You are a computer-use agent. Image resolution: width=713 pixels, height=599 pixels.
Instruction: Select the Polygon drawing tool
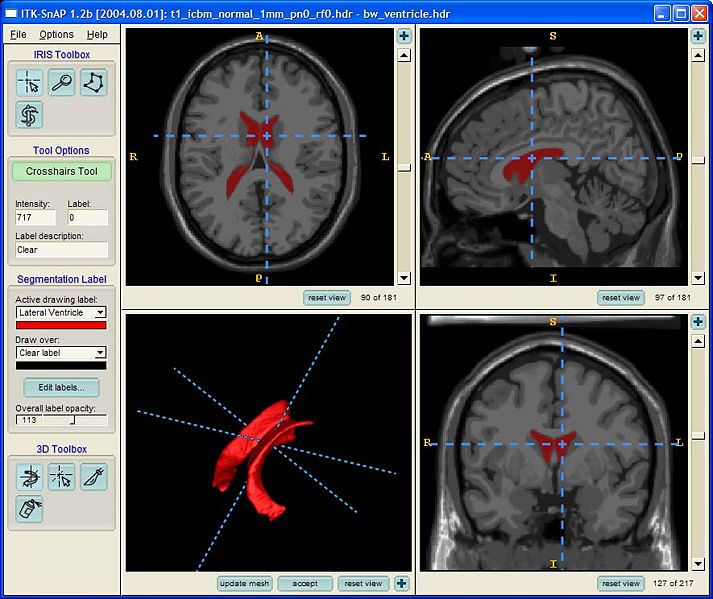click(93, 83)
